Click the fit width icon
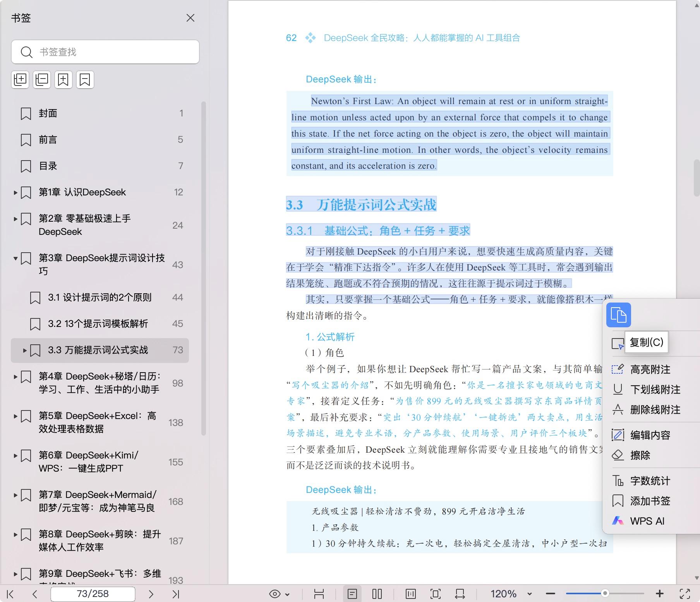The image size is (700, 602). click(x=460, y=594)
